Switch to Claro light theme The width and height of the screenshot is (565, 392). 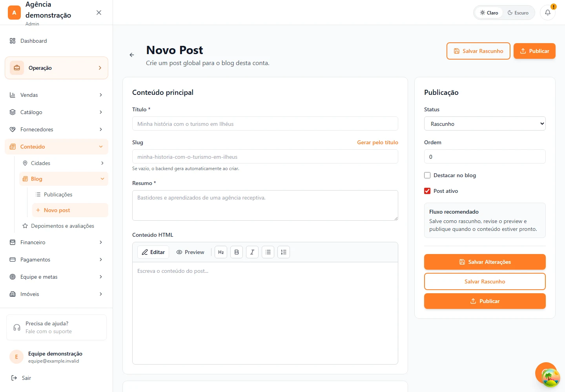489,13
